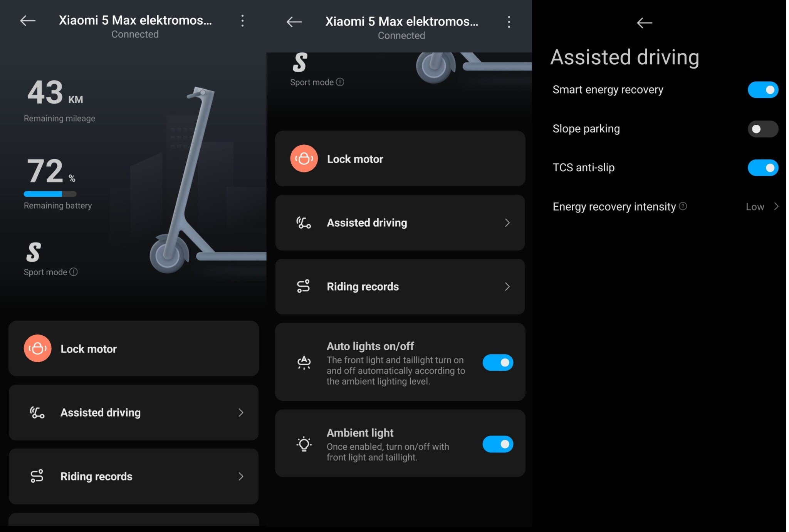Tap 'Connected' status on left screen
Image resolution: width=789 pixels, height=532 pixels.
[135, 34]
